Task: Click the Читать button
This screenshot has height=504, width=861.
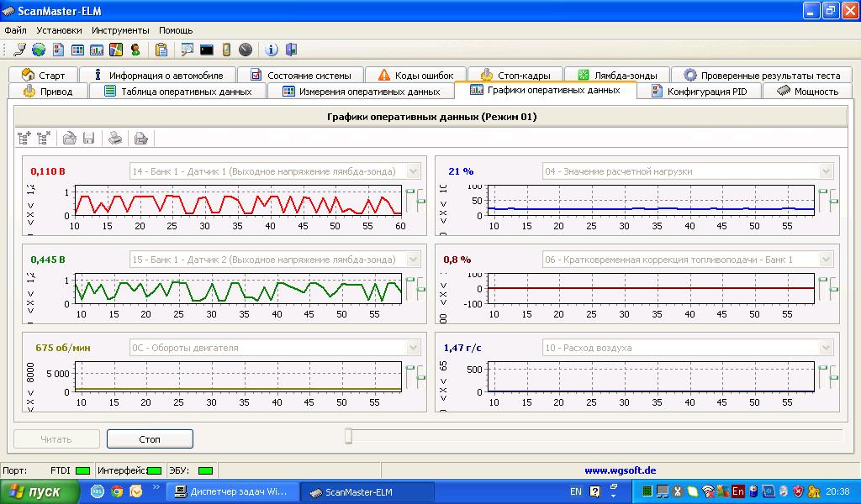Action: coord(56,439)
